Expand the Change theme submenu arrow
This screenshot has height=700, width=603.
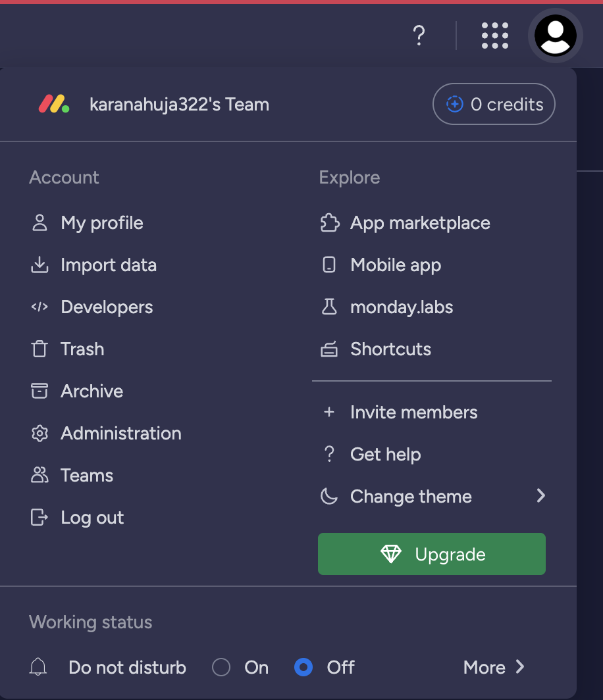tap(541, 495)
